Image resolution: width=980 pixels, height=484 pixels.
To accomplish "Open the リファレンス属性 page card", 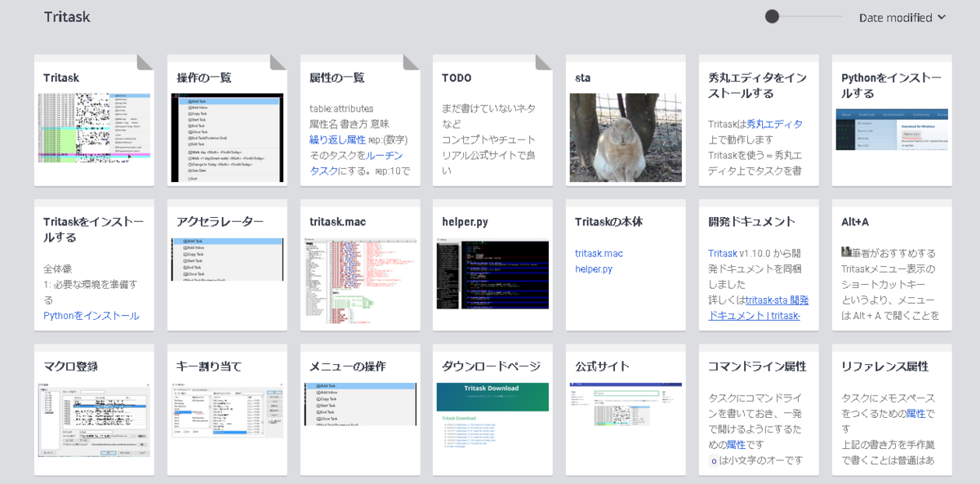I will click(x=892, y=410).
